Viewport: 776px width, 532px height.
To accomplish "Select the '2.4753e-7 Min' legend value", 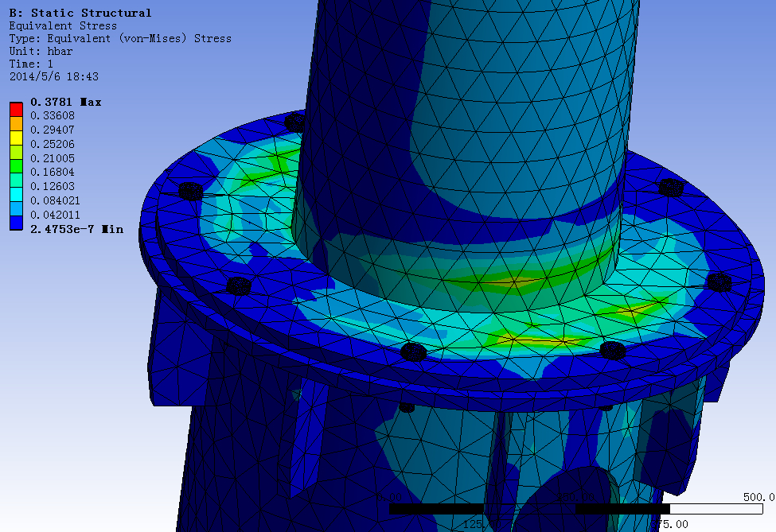I will [x=76, y=229].
